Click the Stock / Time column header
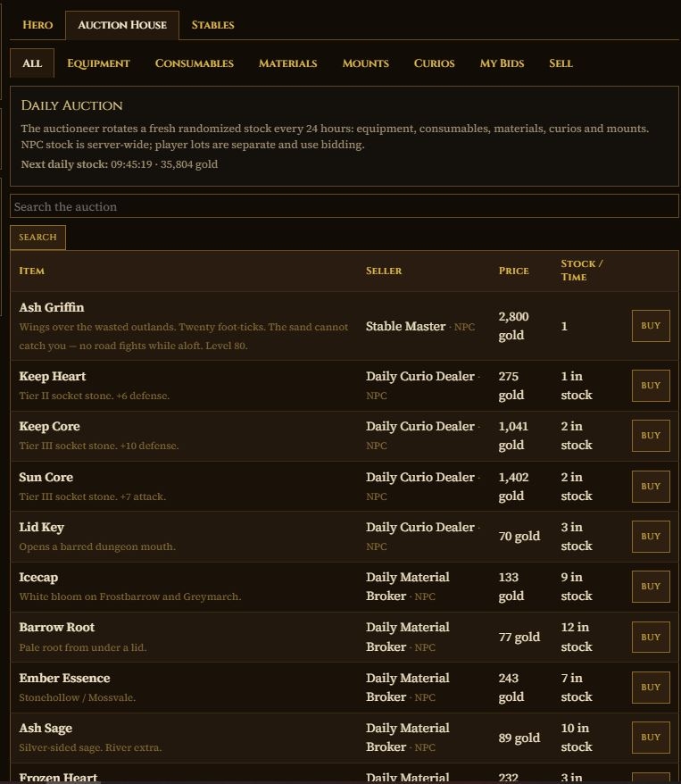The width and height of the screenshot is (681, 784). click(582, 271)
